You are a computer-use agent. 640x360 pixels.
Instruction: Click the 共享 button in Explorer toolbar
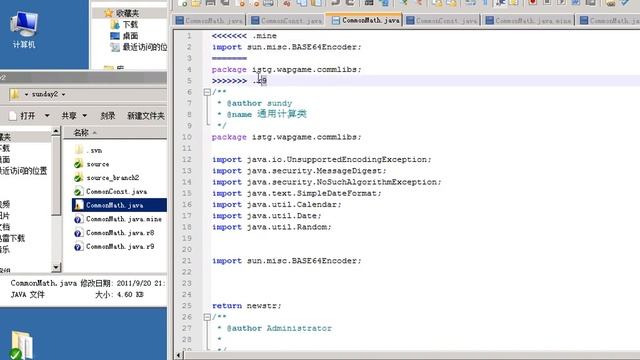pyautogui.click(x=69, y=116)
